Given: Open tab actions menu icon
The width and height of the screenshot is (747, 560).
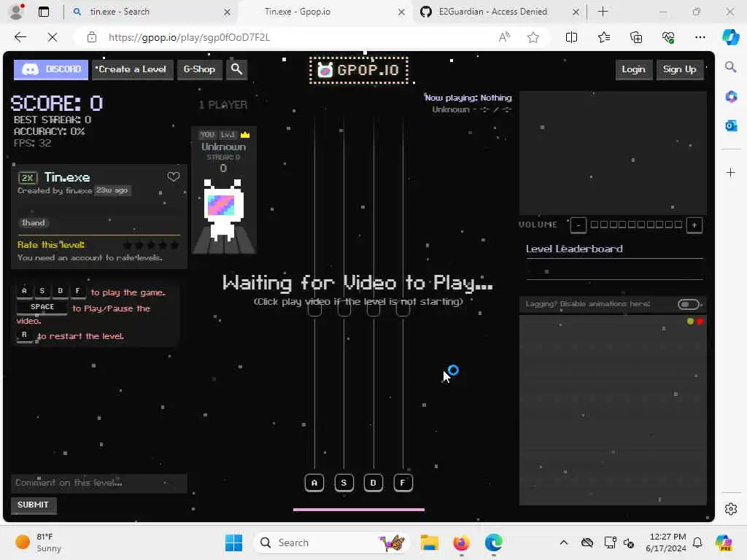Looking at the screenshot, I should pos(44,12).
